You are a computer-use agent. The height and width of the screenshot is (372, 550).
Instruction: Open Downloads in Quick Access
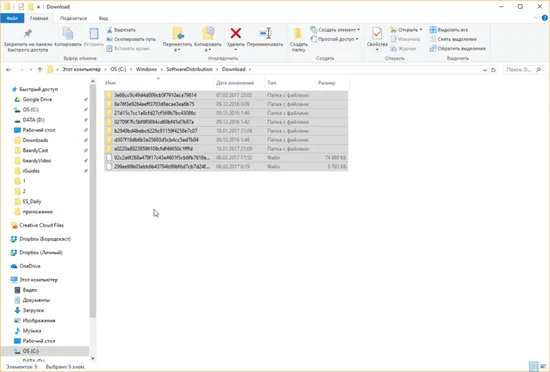(x=35, y=140)
